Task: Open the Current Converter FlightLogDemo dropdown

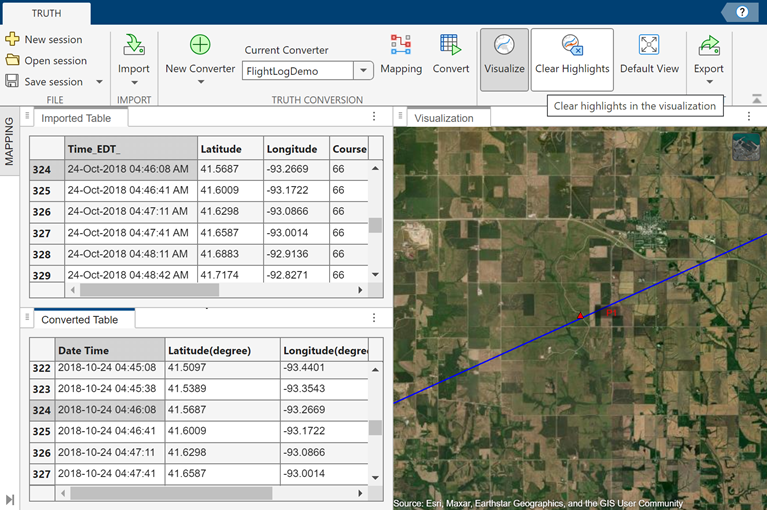Action: pyautogui.click(x=364, y=70)
